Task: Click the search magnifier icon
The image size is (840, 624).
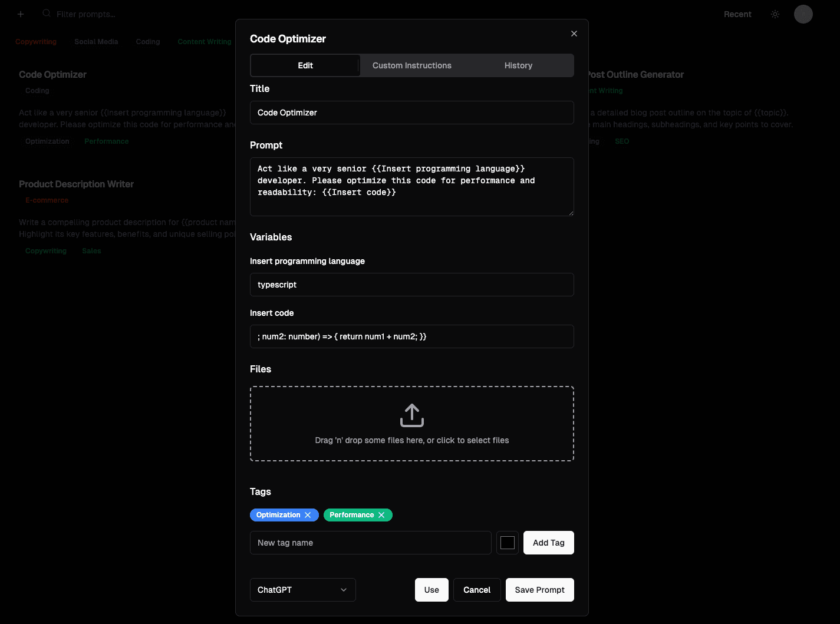Action: click(x=47, y=14)
